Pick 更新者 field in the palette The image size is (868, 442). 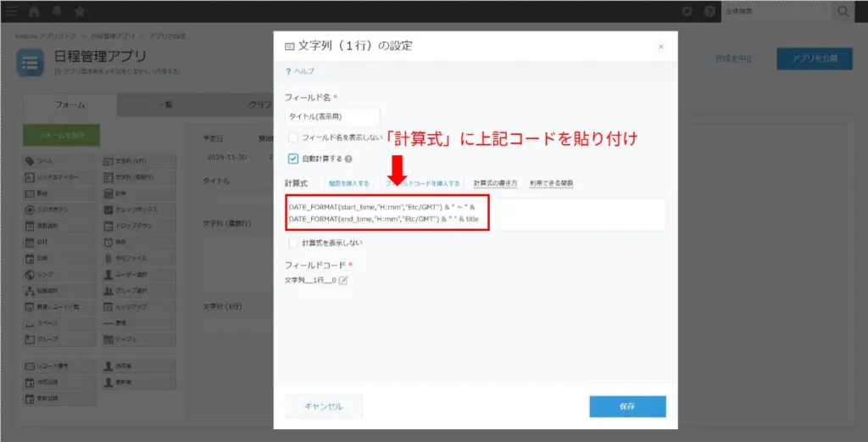coord(139,382)
